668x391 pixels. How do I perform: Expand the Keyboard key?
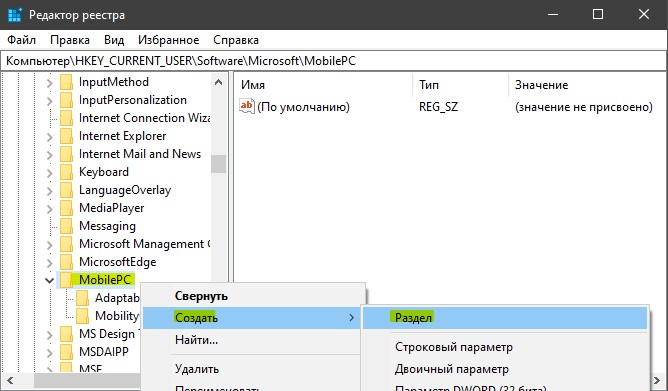[49, 172]
